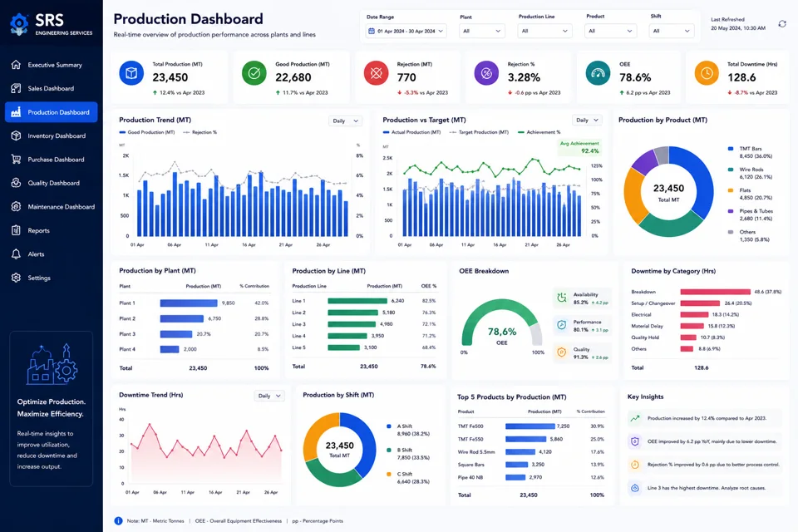798x532 pixels.
Task: Click the Quality Dashboard link
Action: [51, 183]
